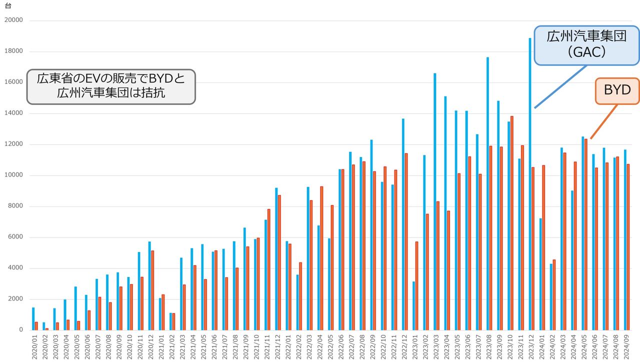Click the y-axis value 10000
This screenshot has width=640, height=364.
13,175
